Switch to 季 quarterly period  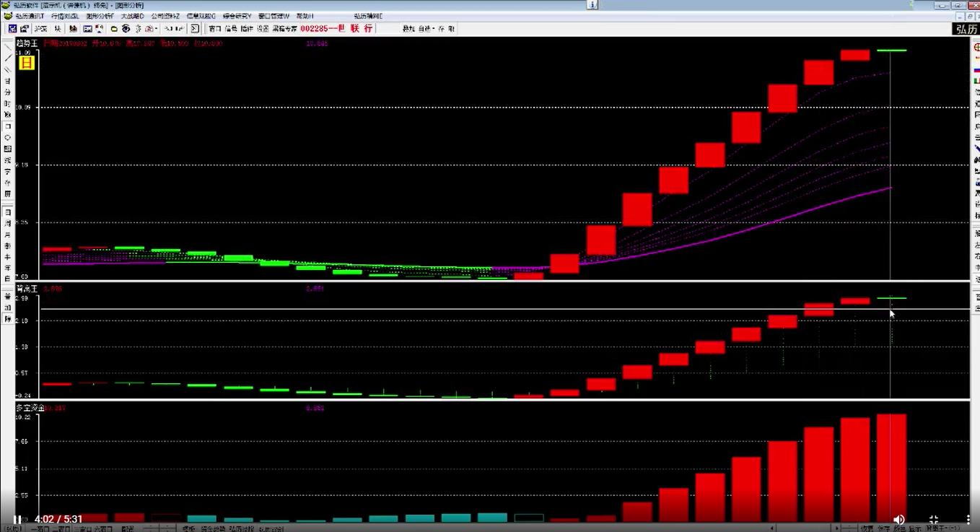(8, 245)
